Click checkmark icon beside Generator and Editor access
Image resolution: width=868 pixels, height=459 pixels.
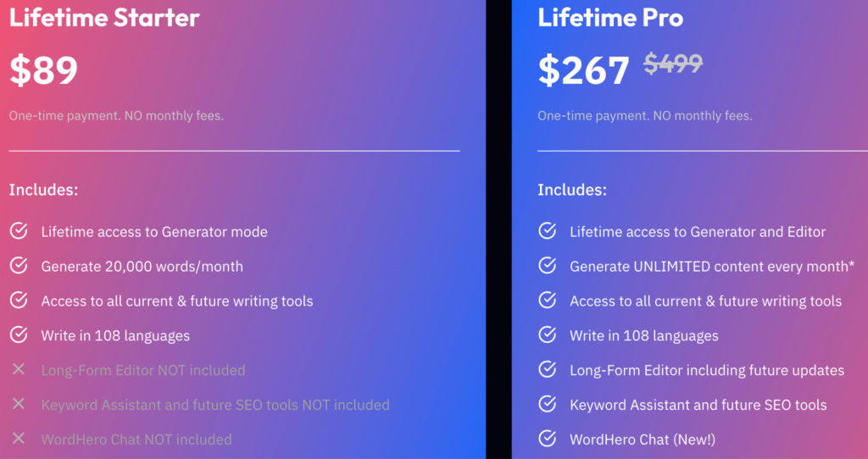click(547, 231)
